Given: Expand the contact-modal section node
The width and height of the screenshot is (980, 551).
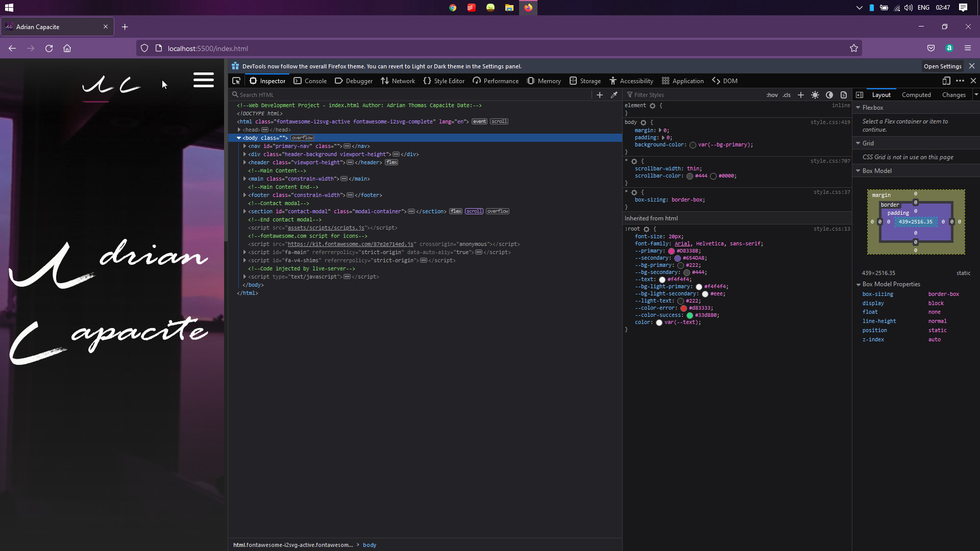Looking at the screenshot, I should click(x=245, y=212).
